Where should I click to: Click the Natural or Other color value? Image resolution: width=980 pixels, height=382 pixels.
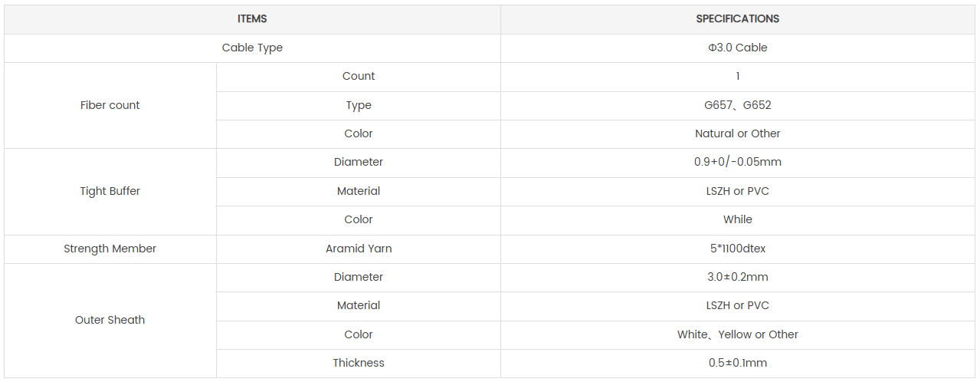(x=738, y=133)
